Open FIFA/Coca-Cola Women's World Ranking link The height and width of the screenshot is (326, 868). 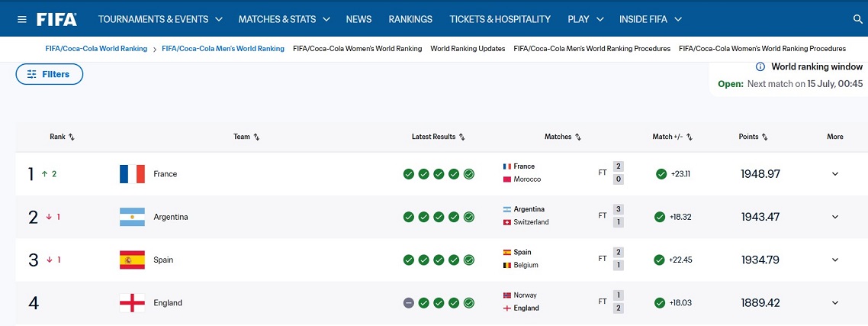pyautogui.click(x=357, y=49)
